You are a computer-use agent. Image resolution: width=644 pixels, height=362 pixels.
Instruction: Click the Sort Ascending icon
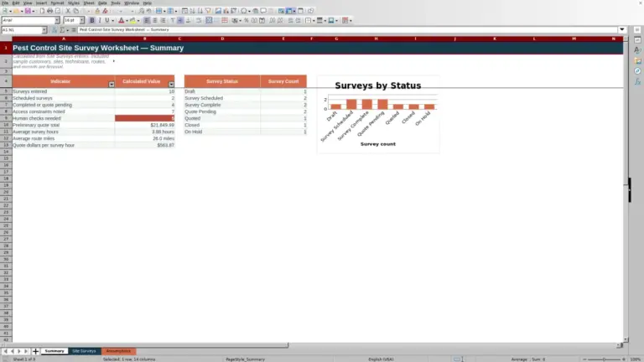(193, 11)
